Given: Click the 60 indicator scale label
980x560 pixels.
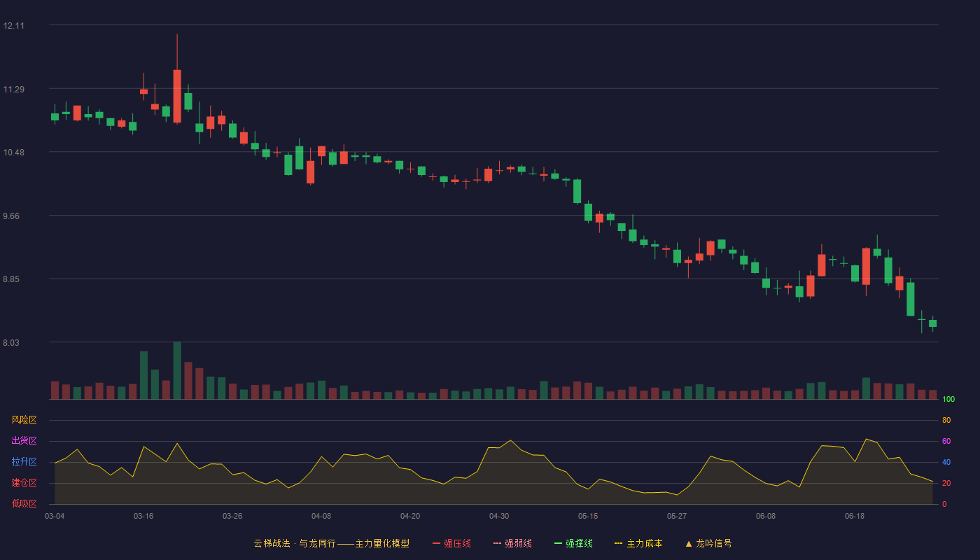Looking at the screenshot, I should [x=946, y=442].
